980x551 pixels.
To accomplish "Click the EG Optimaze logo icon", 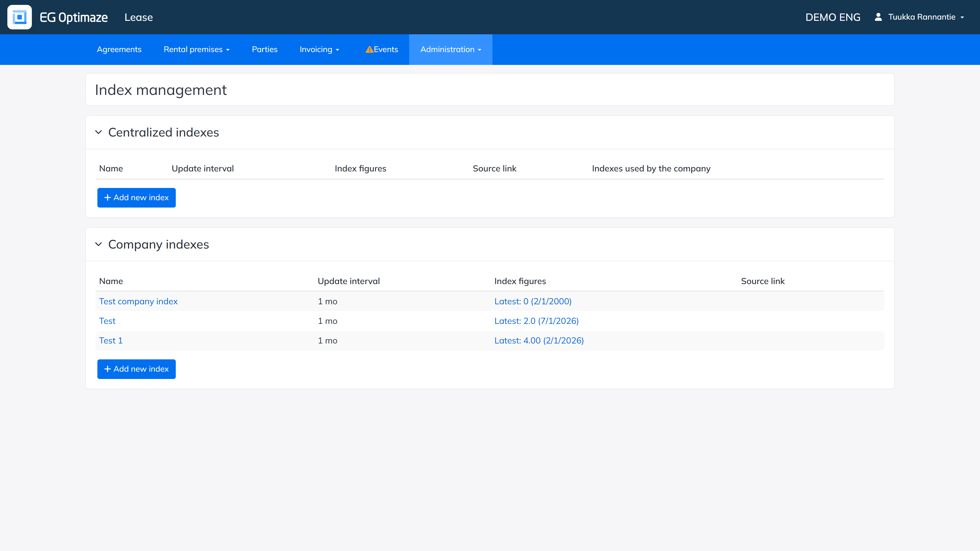I will (19, 17).
